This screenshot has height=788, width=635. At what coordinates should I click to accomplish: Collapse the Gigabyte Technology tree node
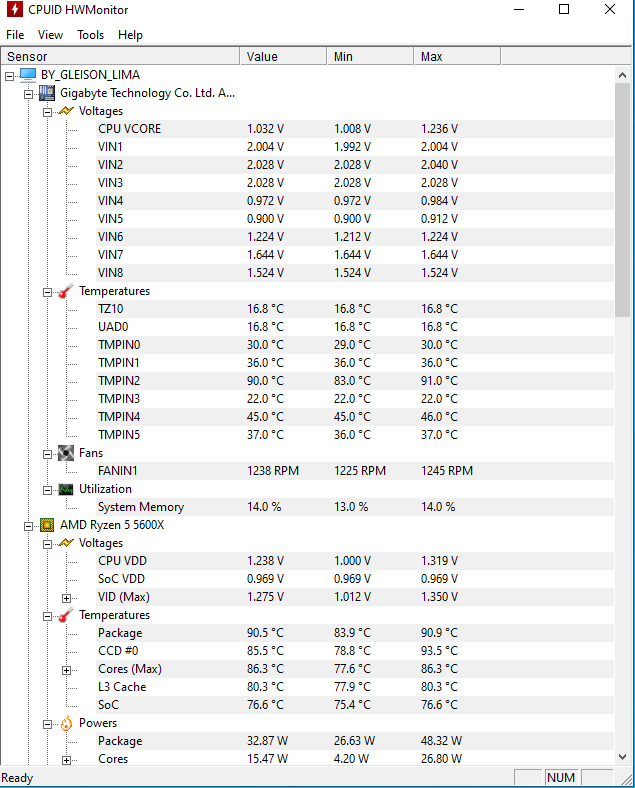click(x=29, y=94)
